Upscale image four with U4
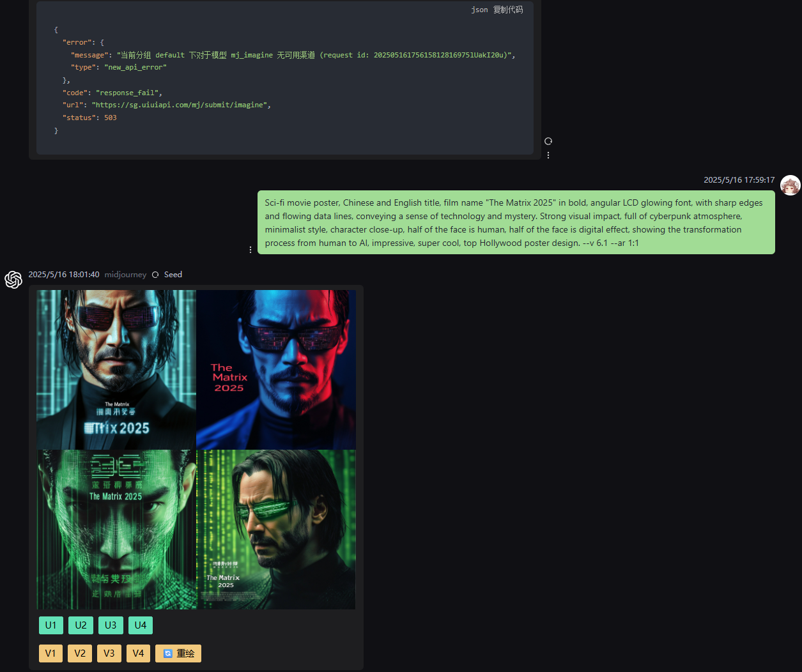This screenshot has width=802, height=672. [141, 625]
